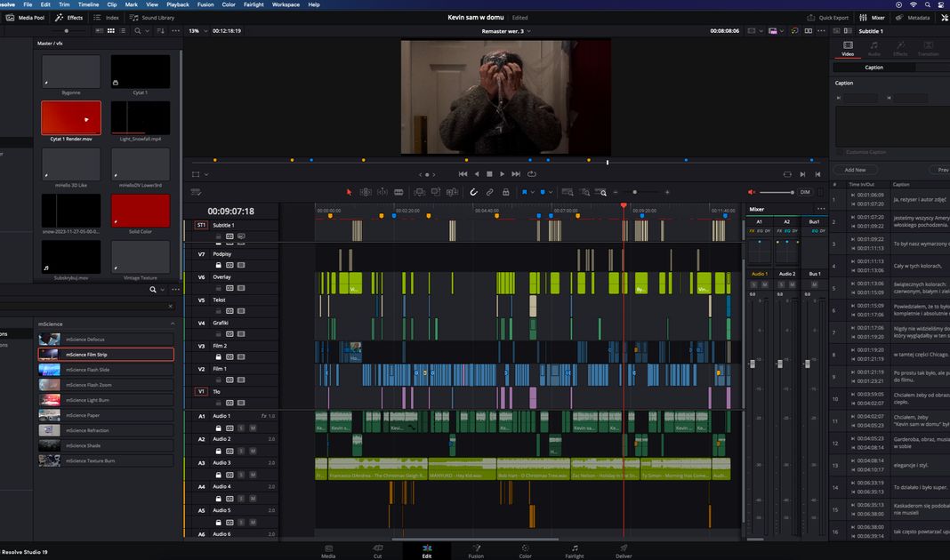Viewport: 950px width, 560px height.
Task: Click the blue Flag icon
Action: tap(525, 192)
